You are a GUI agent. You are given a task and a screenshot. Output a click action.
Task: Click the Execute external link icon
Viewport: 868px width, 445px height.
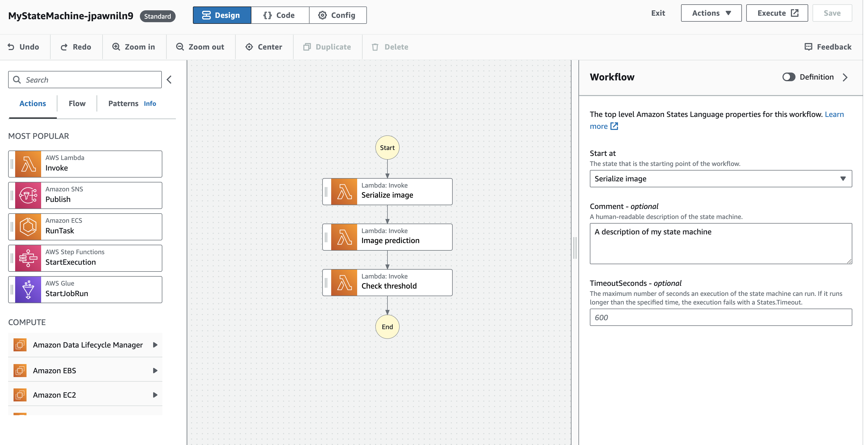(x=795, y=13)
